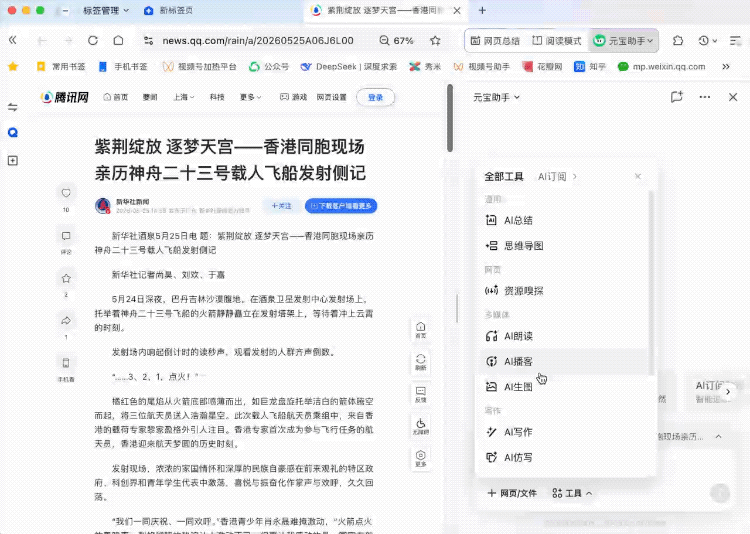Collapse the 工具 tools menu

tap(572, 493)
